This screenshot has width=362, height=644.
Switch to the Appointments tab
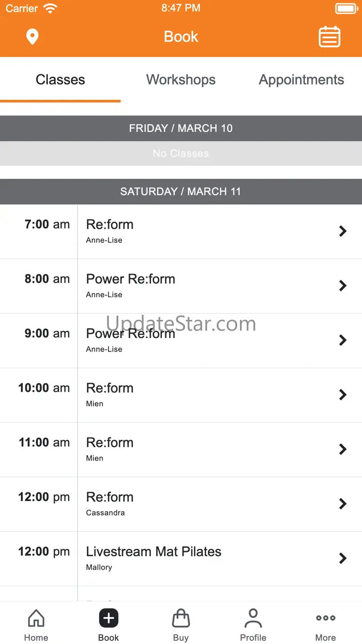301,80
